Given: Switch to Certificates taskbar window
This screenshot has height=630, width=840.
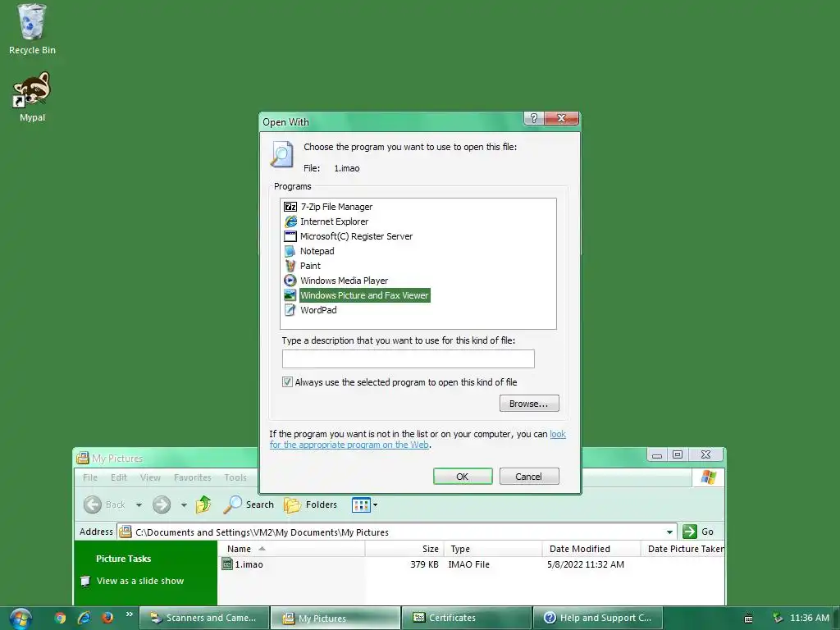Looking at the screenshot, I should point(466,618).
